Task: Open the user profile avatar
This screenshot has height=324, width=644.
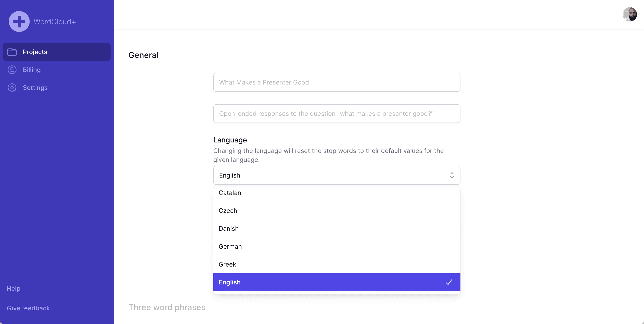Action: point(630,15)
